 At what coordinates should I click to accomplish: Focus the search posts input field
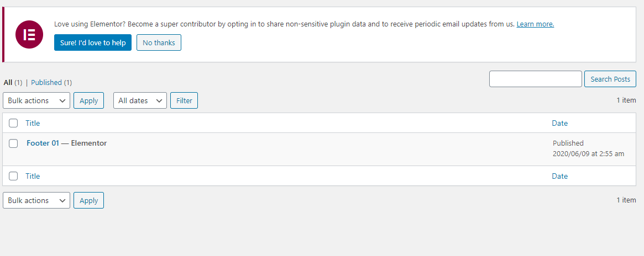tap(536, 79)
